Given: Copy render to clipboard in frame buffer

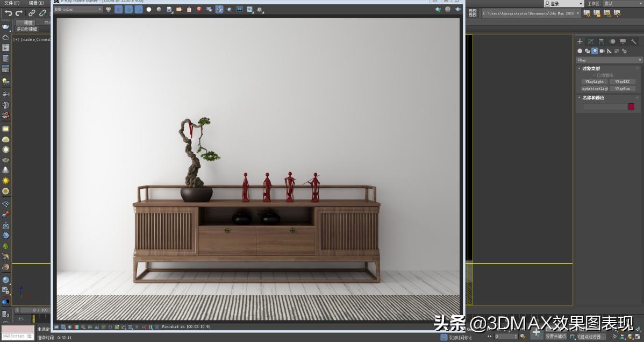Looking at the screenshot, I should pyautogui.click(x=189, y=9).
